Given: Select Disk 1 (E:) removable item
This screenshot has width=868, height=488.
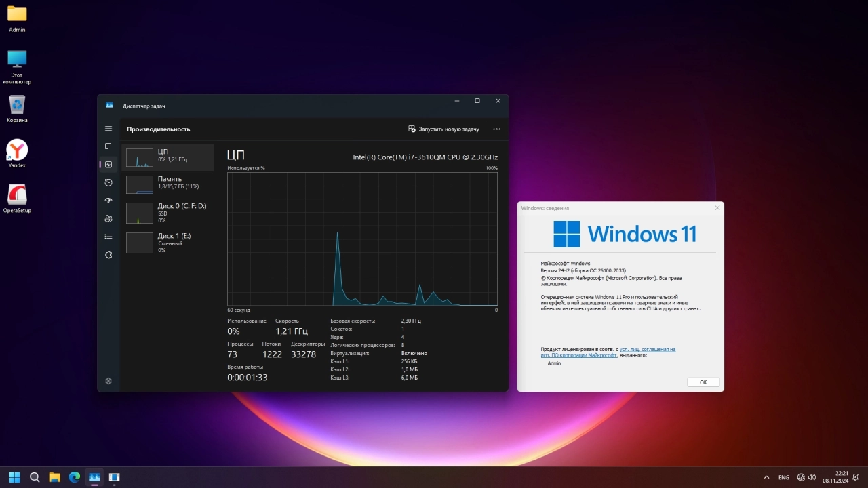Looking at the screenshot, I should (x=167, y=243).
